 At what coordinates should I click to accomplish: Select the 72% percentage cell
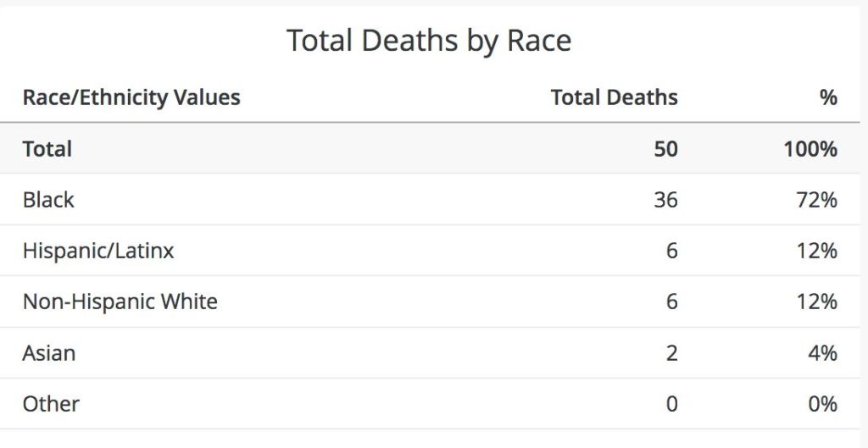tap(818, 200)
